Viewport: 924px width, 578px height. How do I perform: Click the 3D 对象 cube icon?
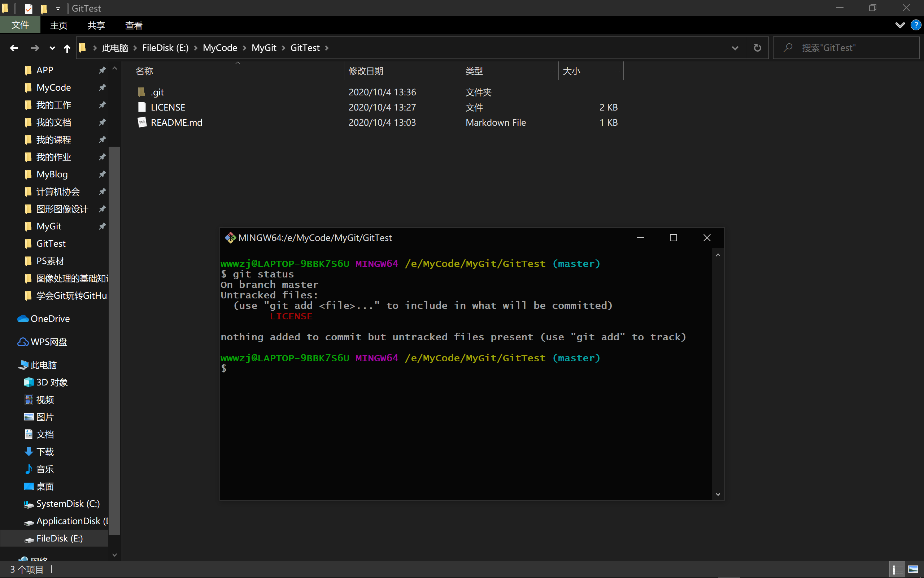29,382
